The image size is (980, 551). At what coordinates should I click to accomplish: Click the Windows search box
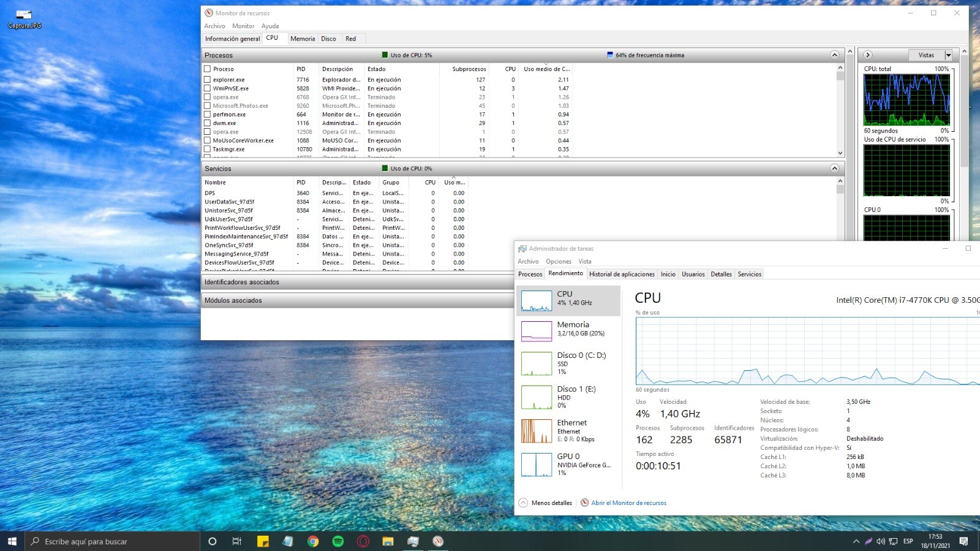click(113, 541)
